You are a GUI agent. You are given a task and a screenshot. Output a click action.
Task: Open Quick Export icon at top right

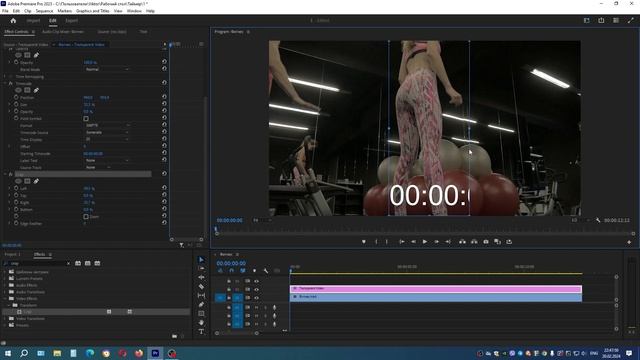[x=601, y=20]
